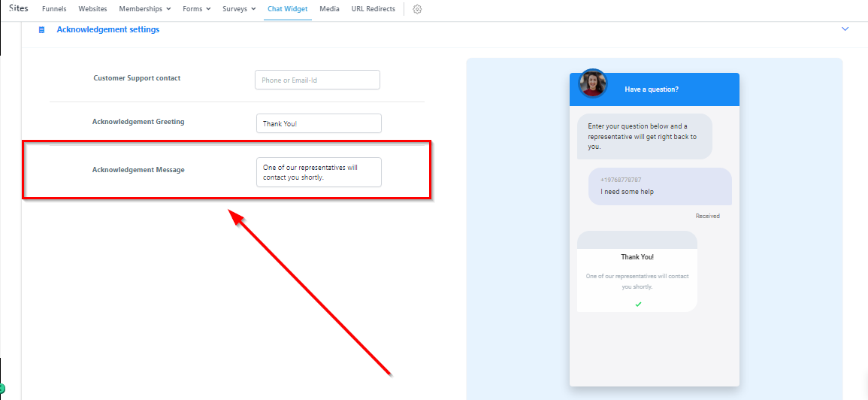Click the Acknowledgement Greeting label

coord(138,122)
